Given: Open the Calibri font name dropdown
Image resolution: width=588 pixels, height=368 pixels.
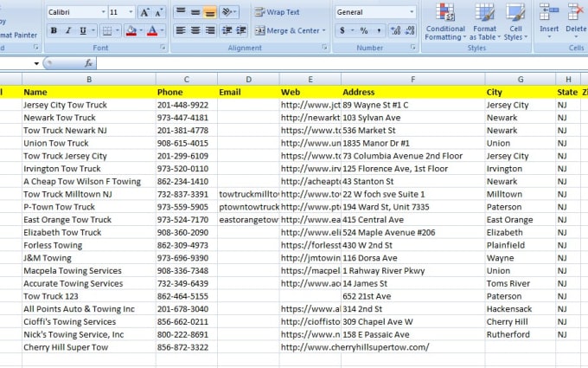Looking at the screenshot, I should (x=104, y=12).
